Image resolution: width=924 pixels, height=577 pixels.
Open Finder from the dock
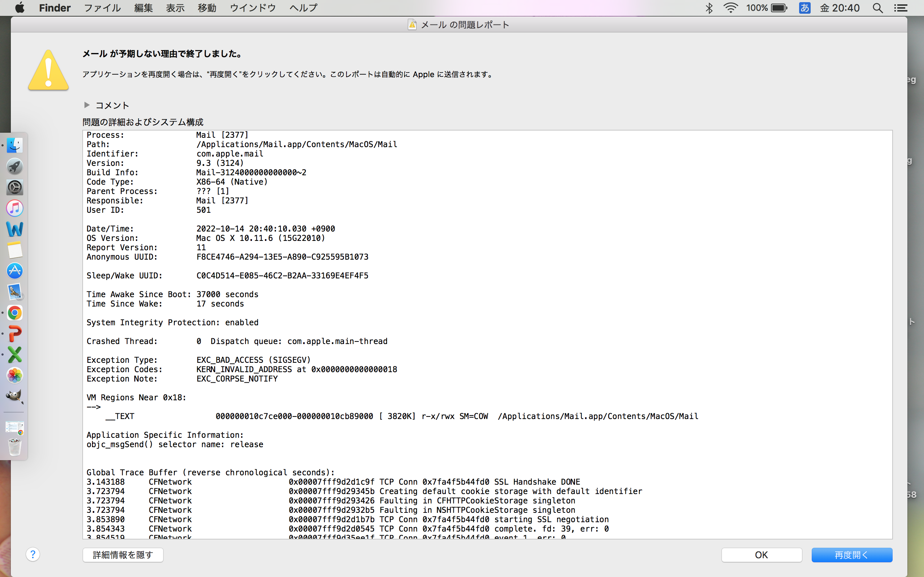15,145
